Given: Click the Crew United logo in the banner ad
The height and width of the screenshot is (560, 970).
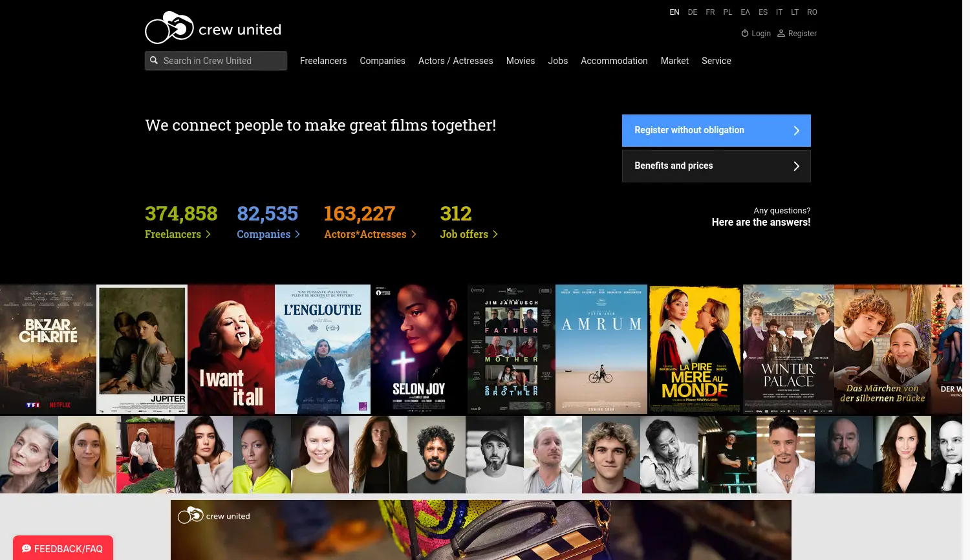Looking at the screenshot, I should coord(213,515).
